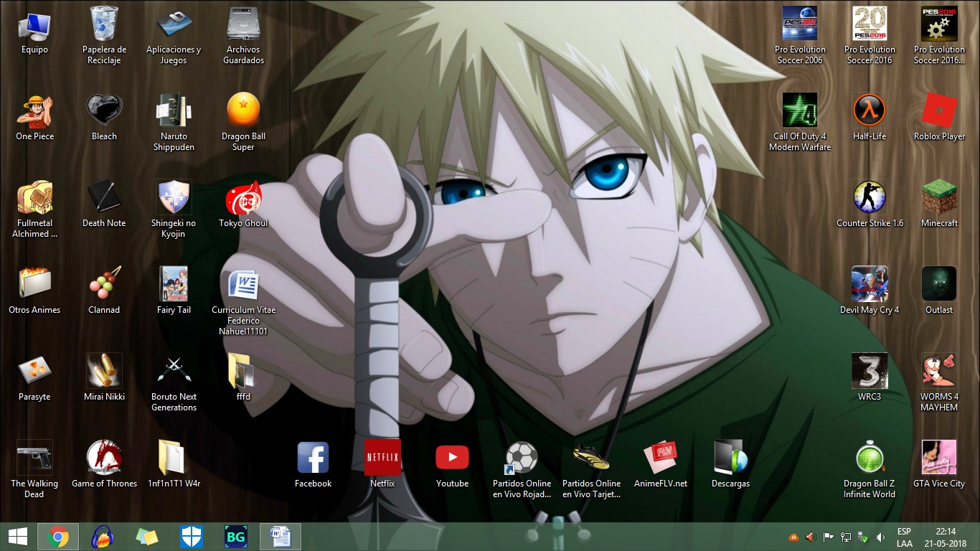Switch to Word document in taskbar
Image resolution: width=980 pixels, height=551 pixels.
[281, 537]
